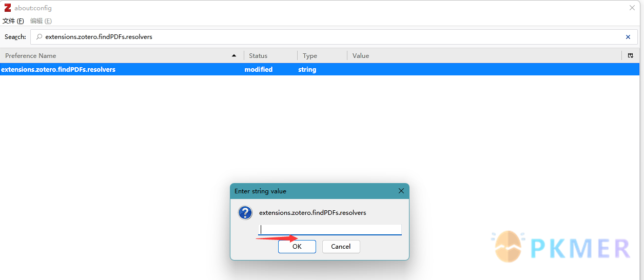Image resolution: width=644 pixels, height=280 pixels.
Task: Click the Search field with extensions.zotero.findPDFs.resolvers
Action: point(334,37)
